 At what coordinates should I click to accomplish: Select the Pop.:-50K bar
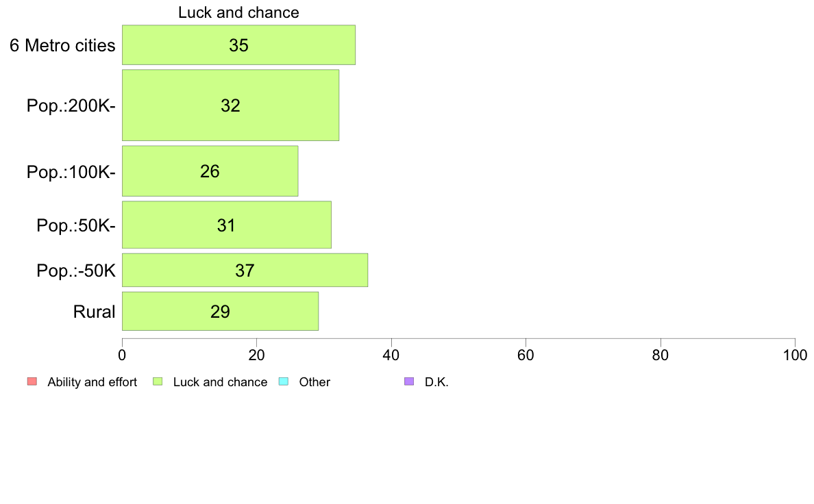245,270
